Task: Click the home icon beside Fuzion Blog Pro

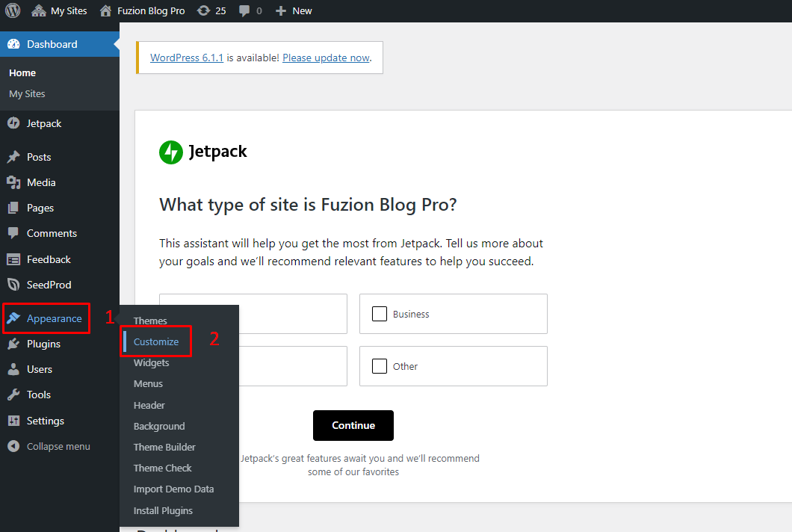Action: click(105, 10)
